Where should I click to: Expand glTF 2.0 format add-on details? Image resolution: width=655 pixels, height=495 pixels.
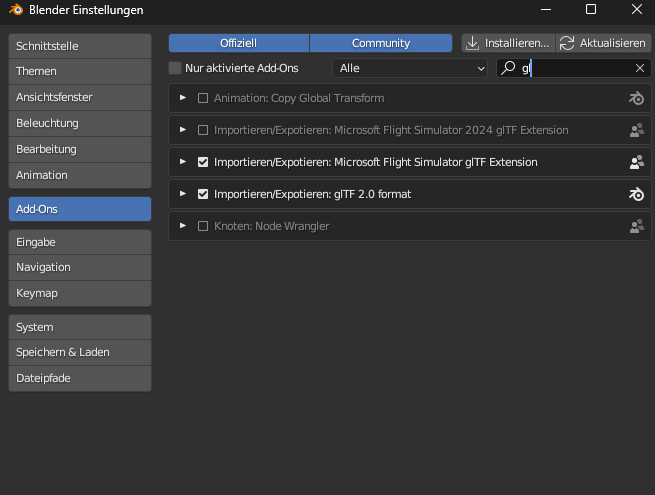[183, 194]
